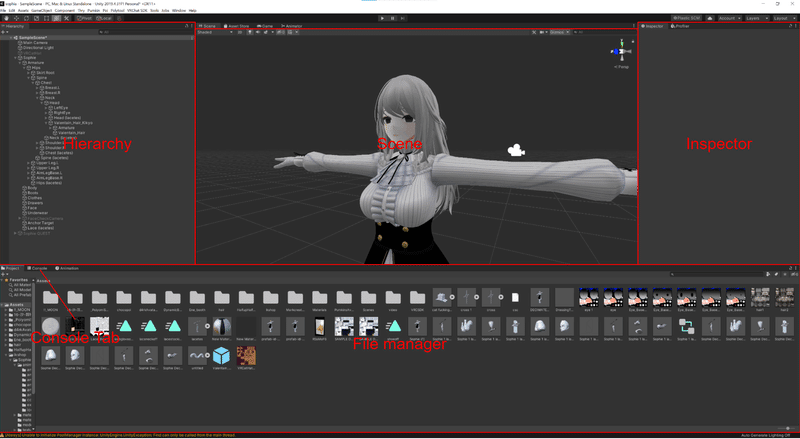The height and width of the screenshot is (439, 800).
Task: Click the Pause button
Action: (x=392, y=18)
